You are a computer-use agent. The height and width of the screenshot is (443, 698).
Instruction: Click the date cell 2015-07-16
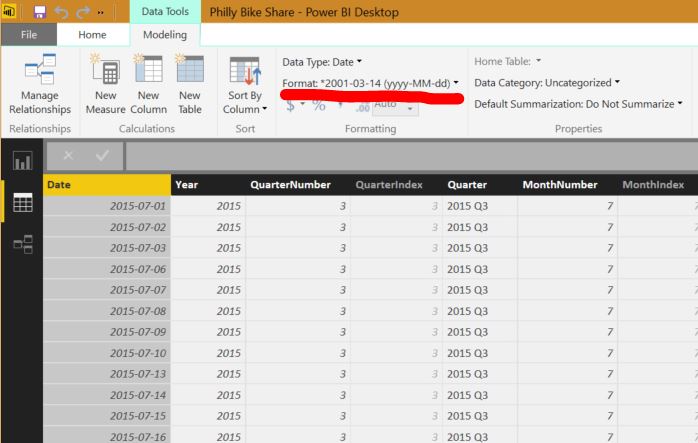107,436
